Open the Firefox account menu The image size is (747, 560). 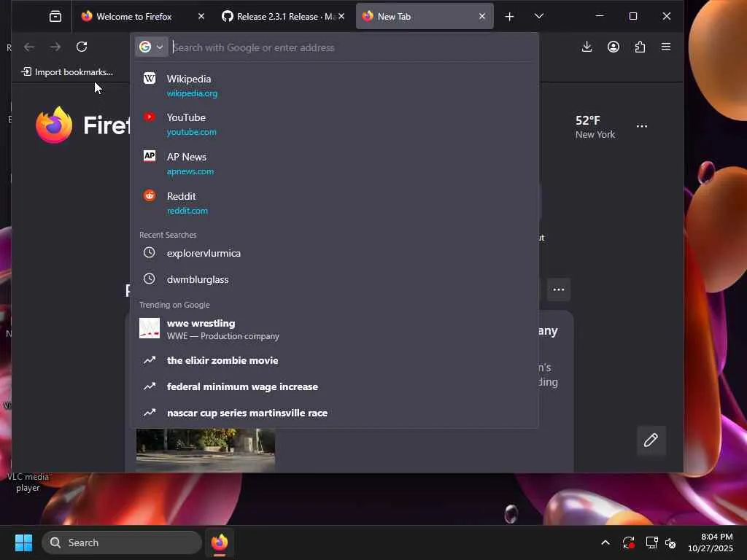tap(613, 47)
